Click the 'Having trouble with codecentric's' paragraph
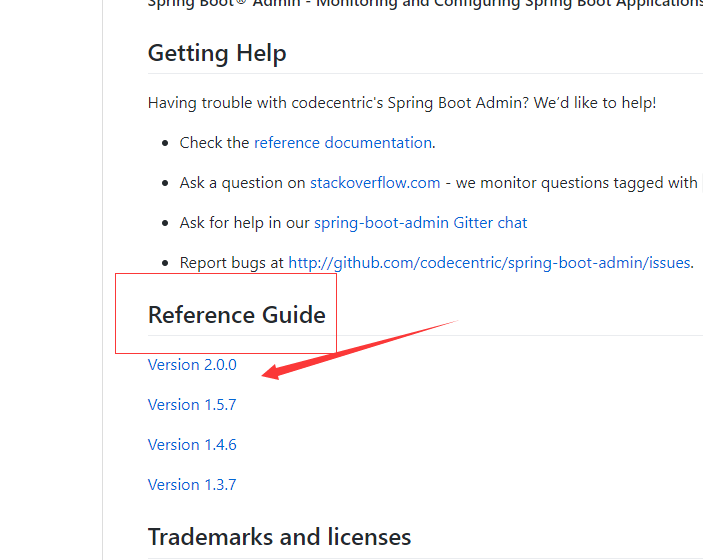Image resolution: width=703 pixels, height=560 pixels. [x=402, y=103]
